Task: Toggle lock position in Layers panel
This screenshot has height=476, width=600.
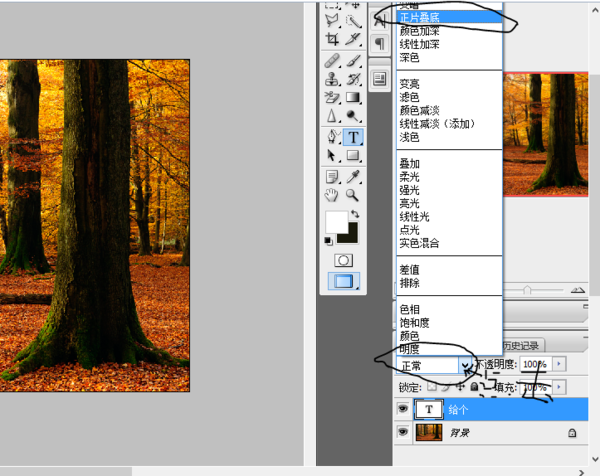Action: (460, 387)
